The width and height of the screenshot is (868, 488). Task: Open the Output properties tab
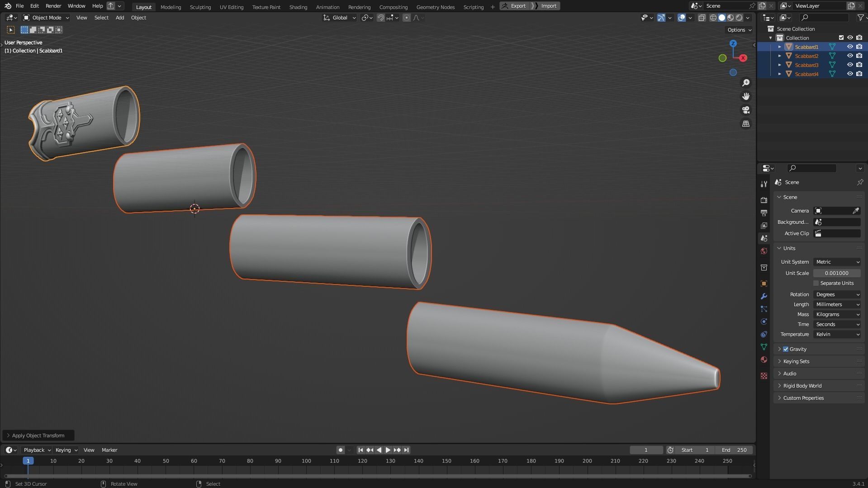tap(764, 213)
